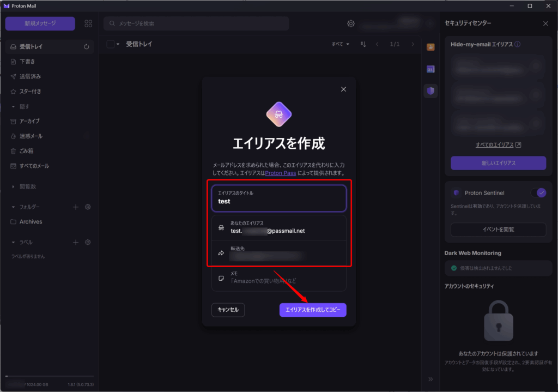Image resolution: width=558 pixels, height=392 pixels.
Task: Click the 新しいエイリアス button
Action: 498,163
